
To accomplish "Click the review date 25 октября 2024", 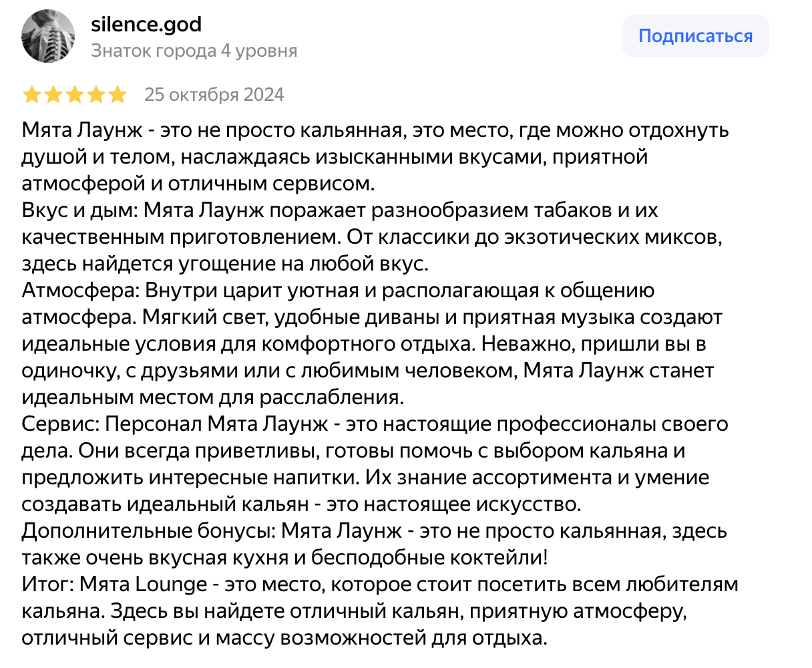I will 214,95.
